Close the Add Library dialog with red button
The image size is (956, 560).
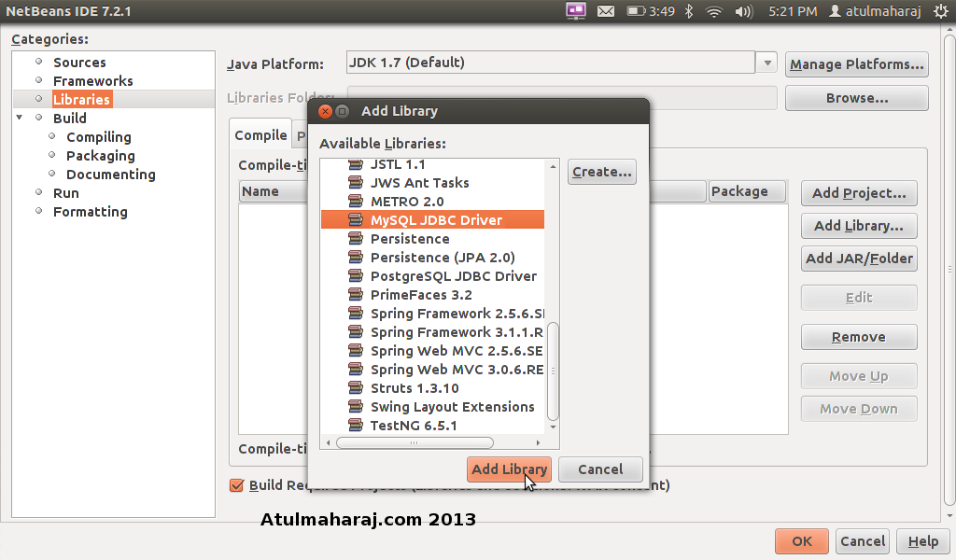(326, 111)
